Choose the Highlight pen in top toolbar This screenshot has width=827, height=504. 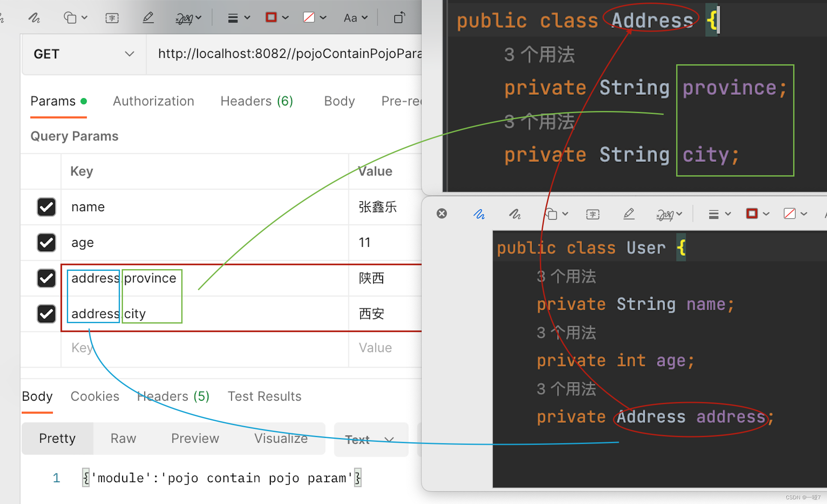pos(148,18)
